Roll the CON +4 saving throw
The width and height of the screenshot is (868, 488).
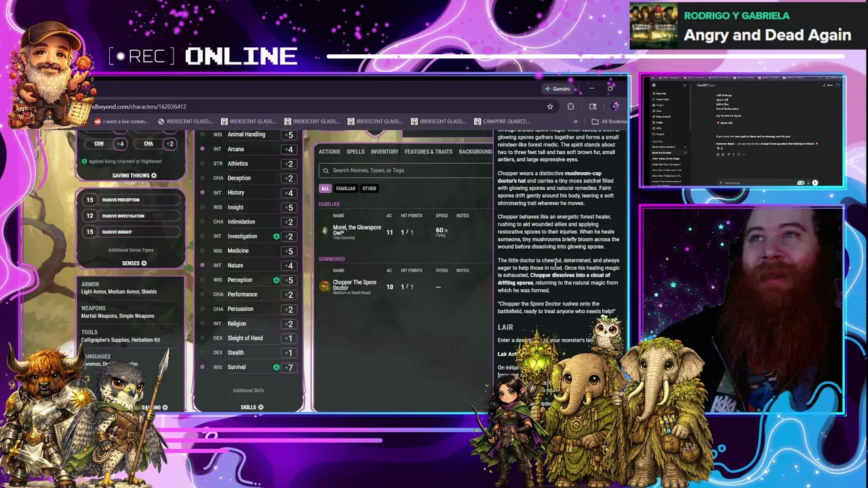coord(120,144)
